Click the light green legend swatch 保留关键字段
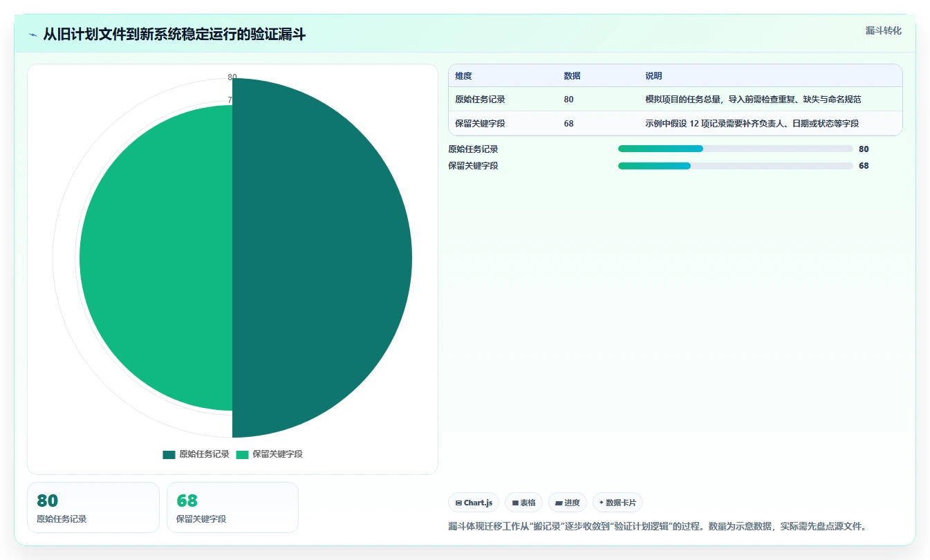The height and width of the screenshot is (560, 930). pos(242,454)
